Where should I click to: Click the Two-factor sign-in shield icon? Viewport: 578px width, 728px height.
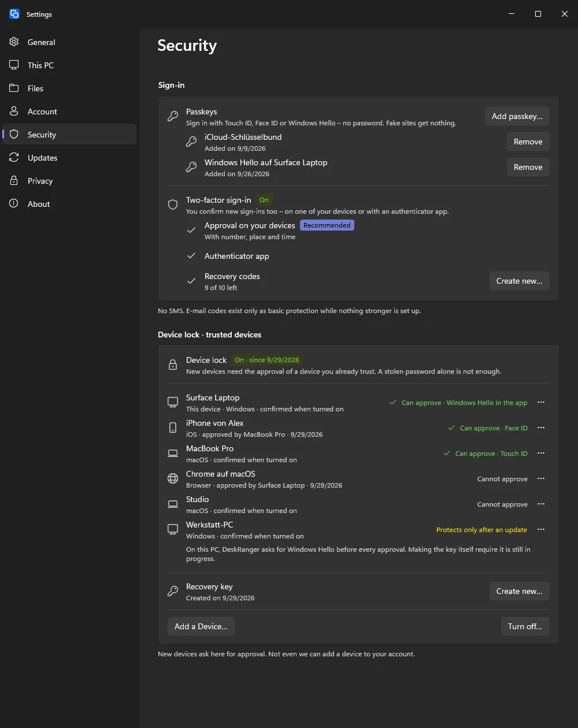pyautogui.click(x=173, y=205)
